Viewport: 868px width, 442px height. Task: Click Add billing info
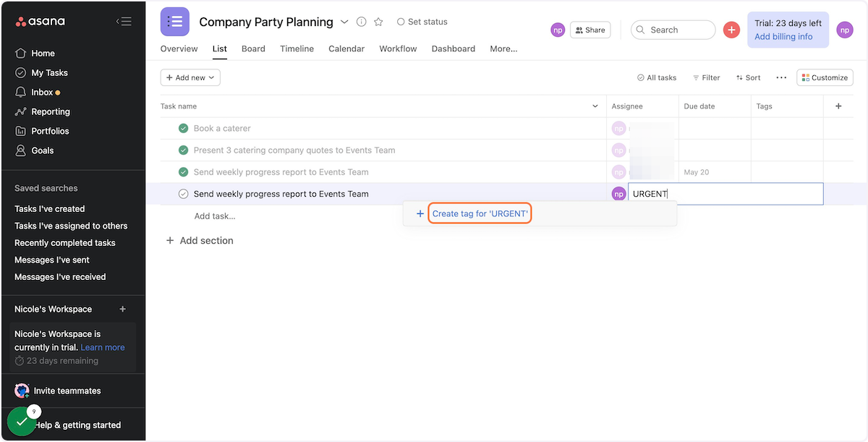[x=783, y=37]
